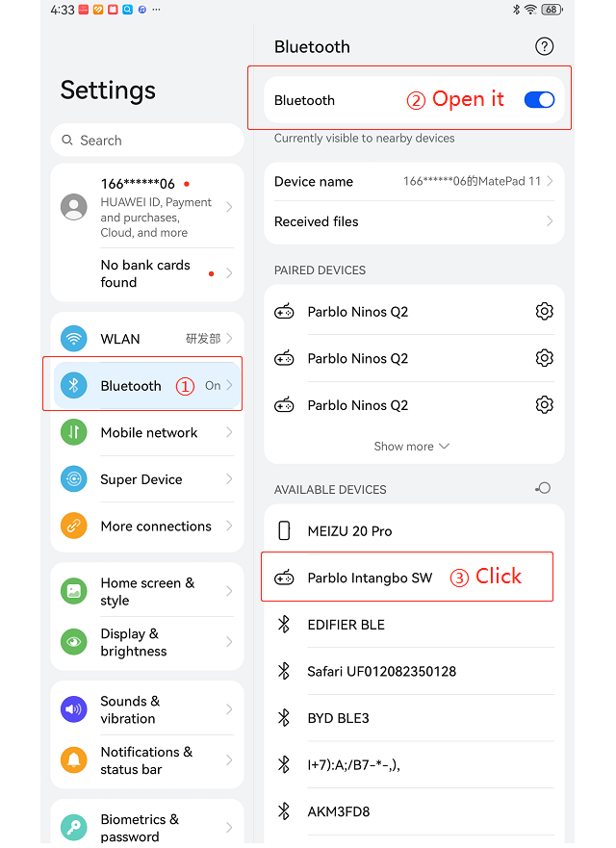Tap the Display & brightness eye icon
The image size is (616, 848).
click(x=74, y=642)
